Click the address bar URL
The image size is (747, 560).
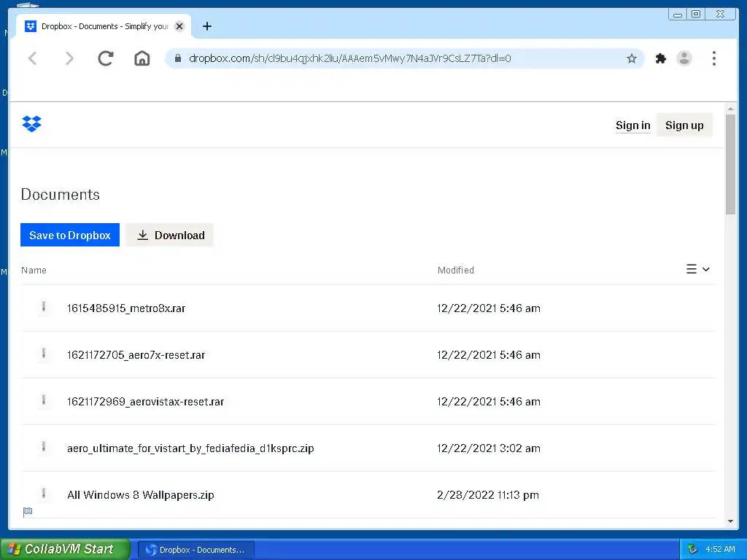pyautogui.click(x=349, y=58)
